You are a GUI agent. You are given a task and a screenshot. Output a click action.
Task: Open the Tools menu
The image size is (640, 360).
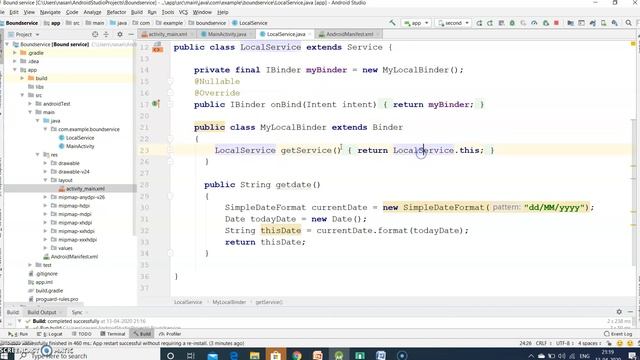click(168, 12)
